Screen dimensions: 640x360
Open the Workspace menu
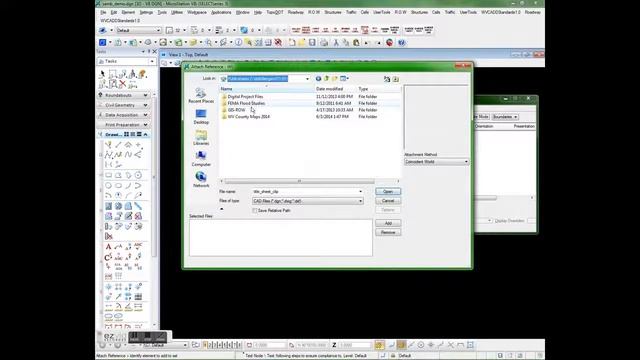point(197,12)
